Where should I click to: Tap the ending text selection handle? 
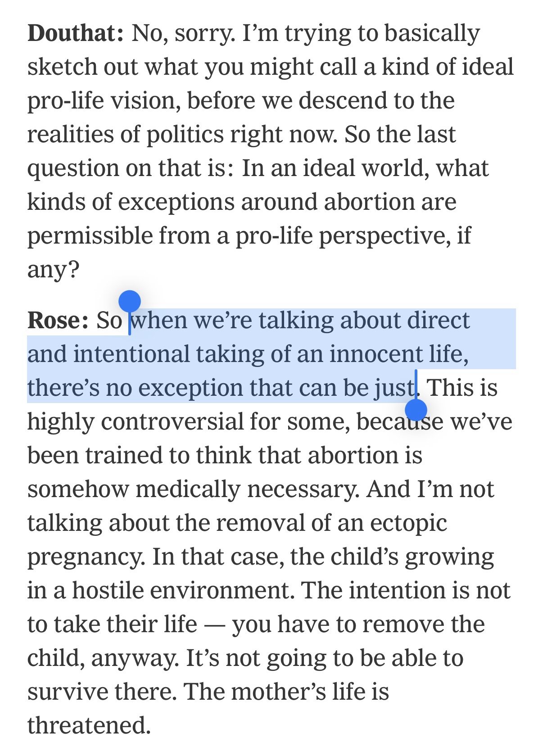click(416, 409)
